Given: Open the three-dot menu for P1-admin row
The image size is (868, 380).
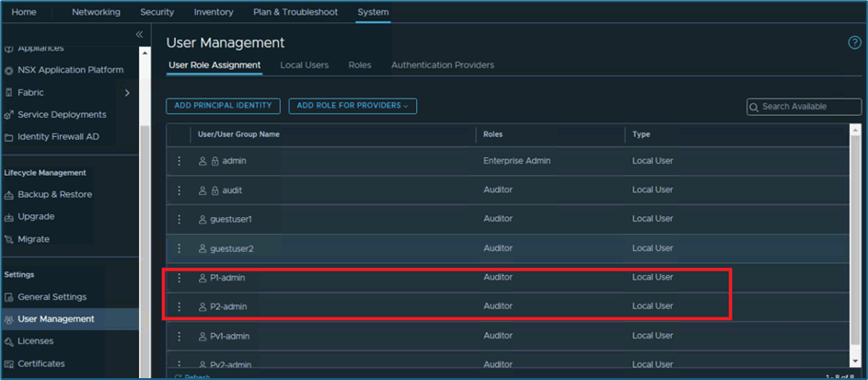Looking at the screenshot, I should tap(179, 278).
